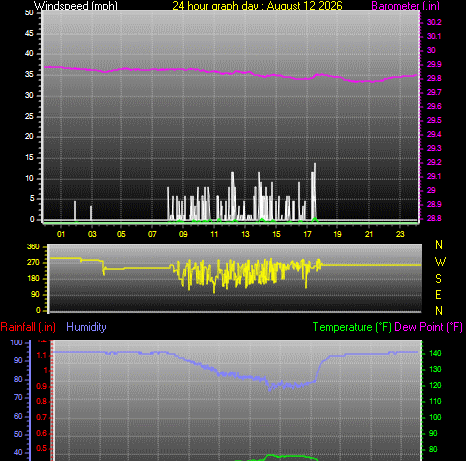466x461 pixels.
Task: Select the Rainfall (.in) legend label
Action: (x=28, y=327)
